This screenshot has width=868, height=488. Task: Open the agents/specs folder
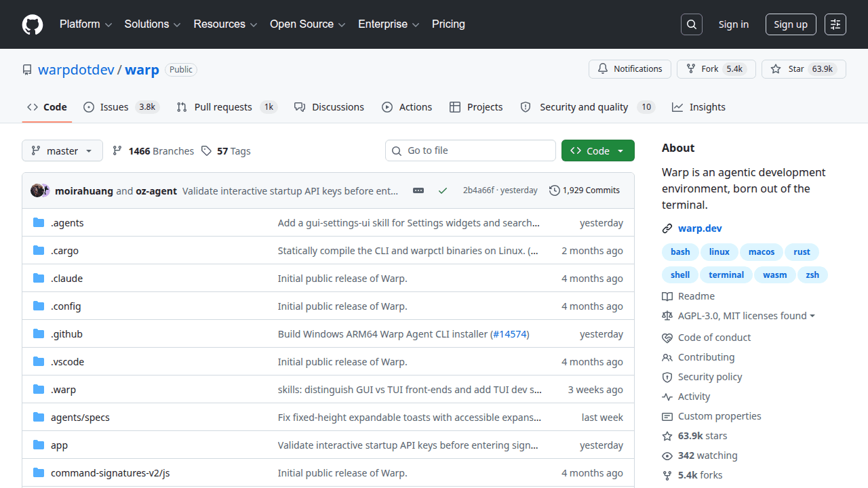click(80, 418)
